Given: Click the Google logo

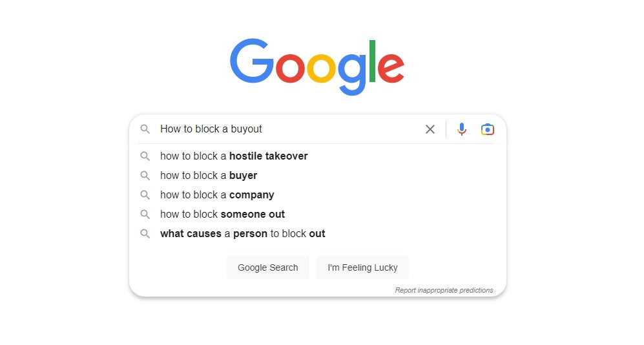Looking at the screenshot, I should click(317, 67).
